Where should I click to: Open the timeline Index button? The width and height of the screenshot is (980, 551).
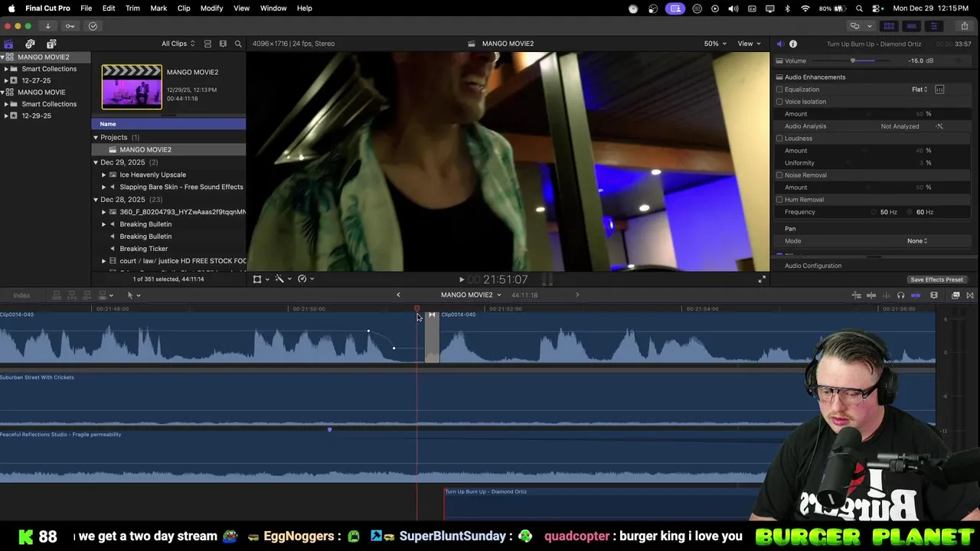coord(21,295)
